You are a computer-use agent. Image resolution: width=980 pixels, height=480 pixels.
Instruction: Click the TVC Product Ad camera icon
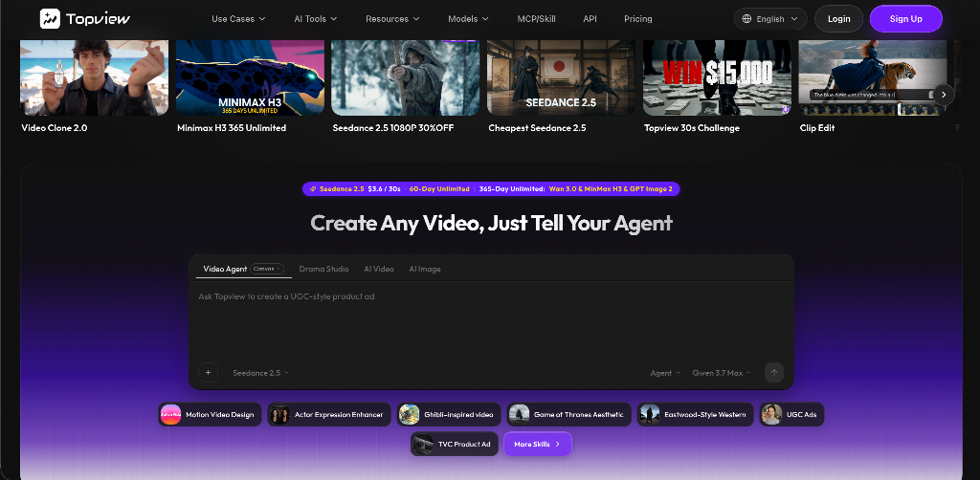coord(423,444)
